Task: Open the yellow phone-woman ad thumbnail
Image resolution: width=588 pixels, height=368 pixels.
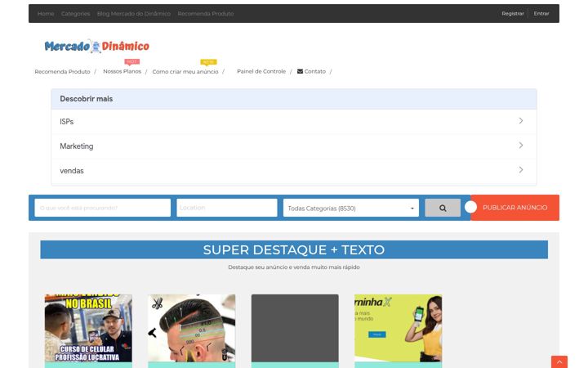Action: point(399,328)
